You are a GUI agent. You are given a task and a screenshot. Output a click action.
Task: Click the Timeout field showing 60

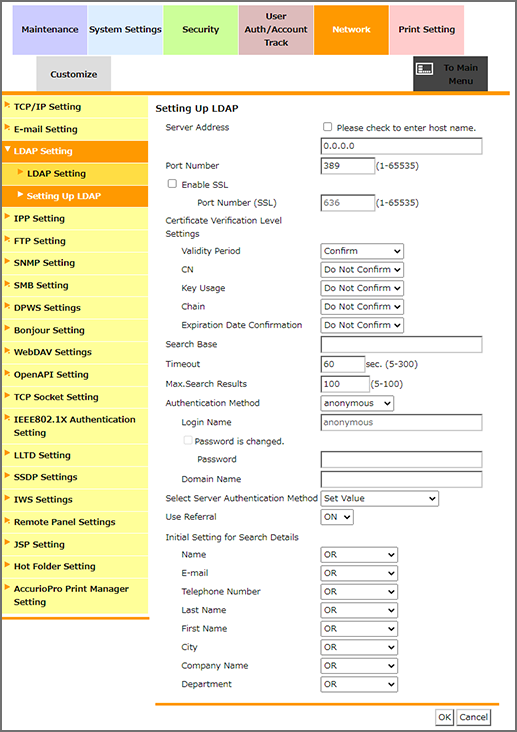point(343,364)
